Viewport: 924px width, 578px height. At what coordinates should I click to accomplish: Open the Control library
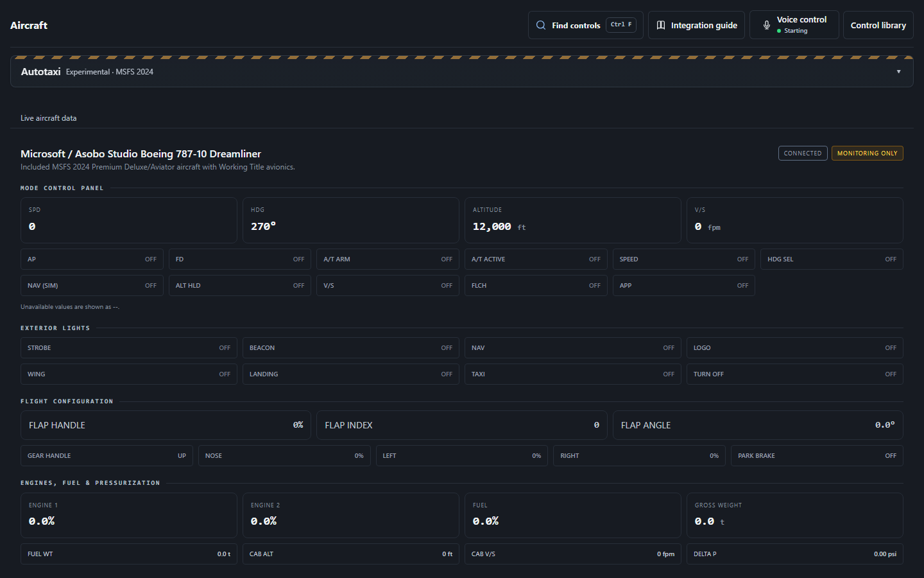[x=878, y=25]
